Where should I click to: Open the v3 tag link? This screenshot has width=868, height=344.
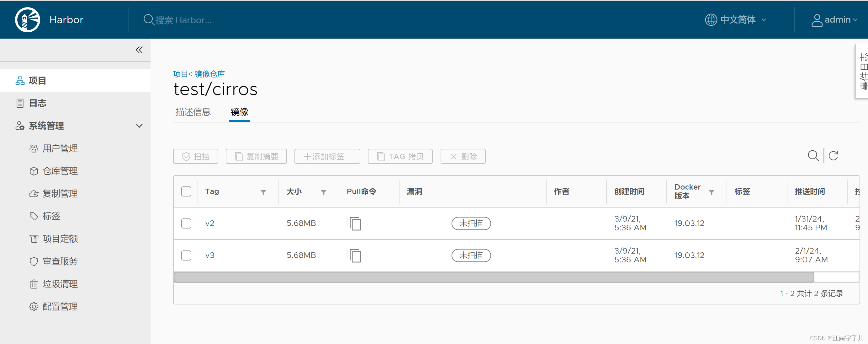[209, 255]
